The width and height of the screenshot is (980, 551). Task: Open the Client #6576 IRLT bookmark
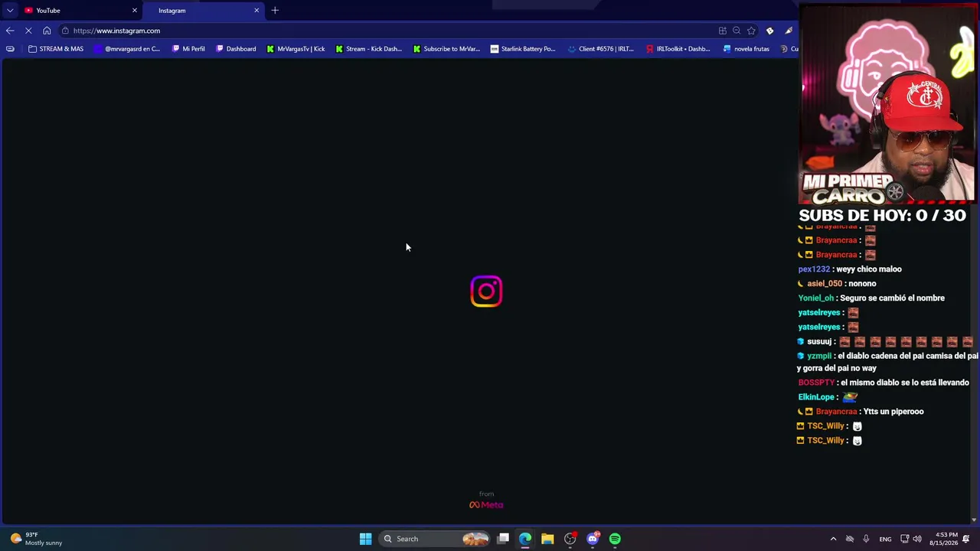pos(601,49)
